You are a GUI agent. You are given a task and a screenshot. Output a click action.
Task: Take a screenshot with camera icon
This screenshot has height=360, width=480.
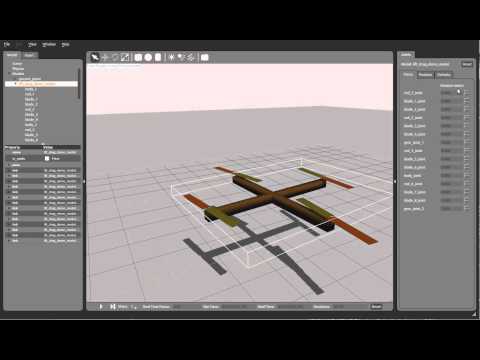[205, 57]
